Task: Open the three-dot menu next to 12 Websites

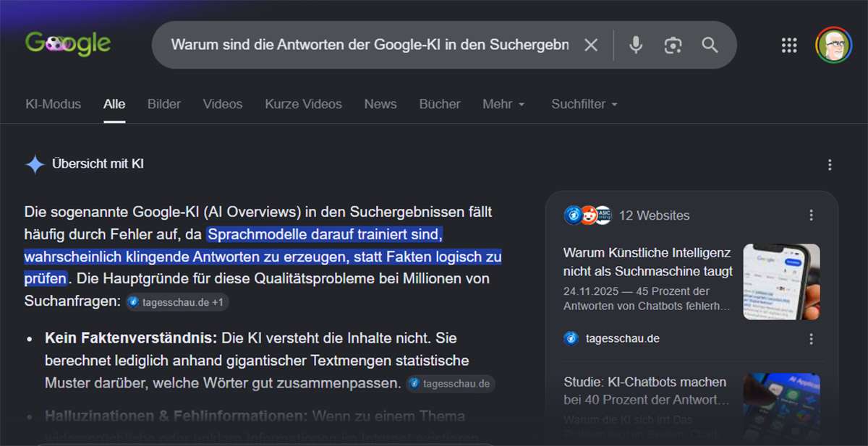Action: [x=811, y=215]
